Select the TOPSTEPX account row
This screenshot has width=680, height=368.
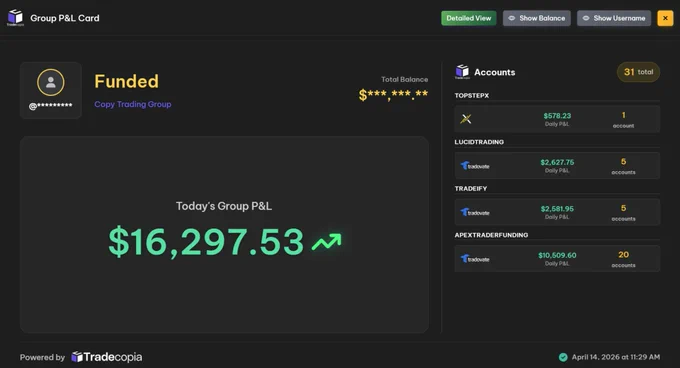(x=557, y=119)
